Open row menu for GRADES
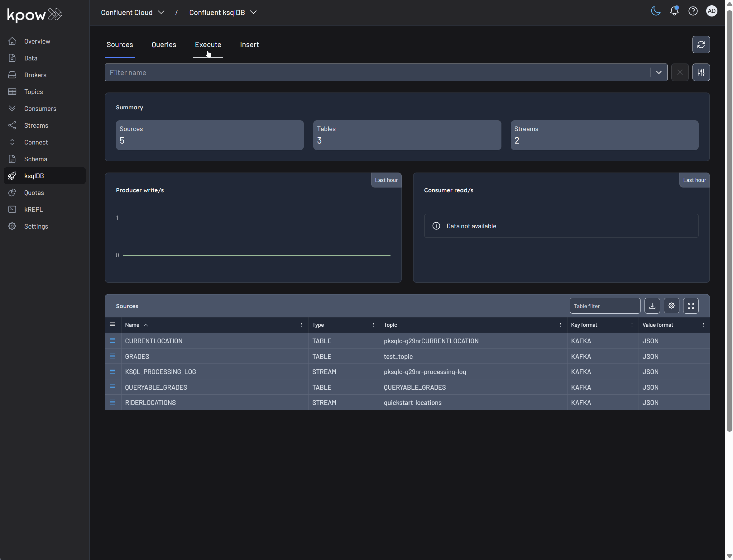733x560 pixels. (113, 356)
